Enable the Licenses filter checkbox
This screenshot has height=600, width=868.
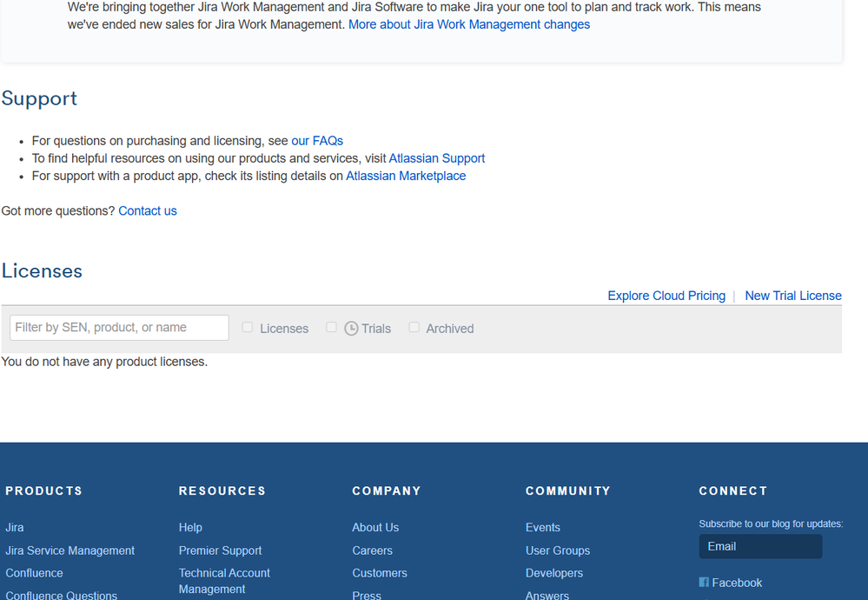(x=248, y=328)
